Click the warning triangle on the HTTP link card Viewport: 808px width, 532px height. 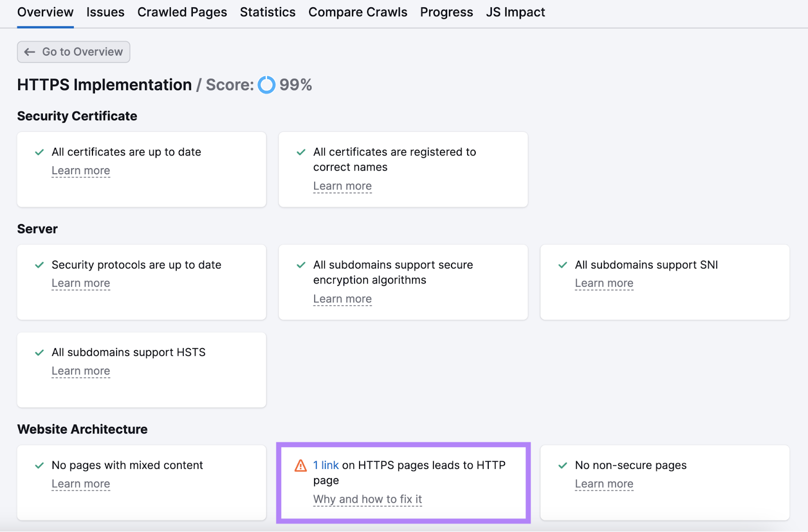click(x=300, y=465)
